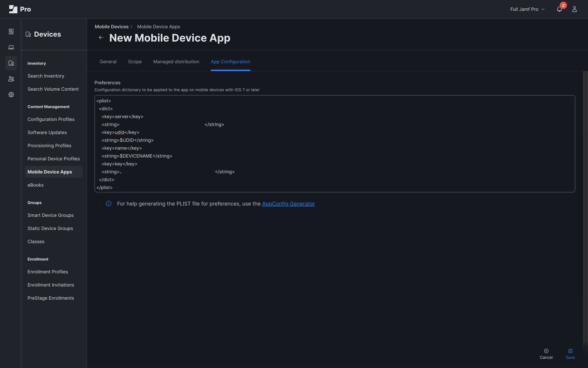The image size is (588, 368).
Task: Open PreStage Enrollments
Action: click(51, 298)
